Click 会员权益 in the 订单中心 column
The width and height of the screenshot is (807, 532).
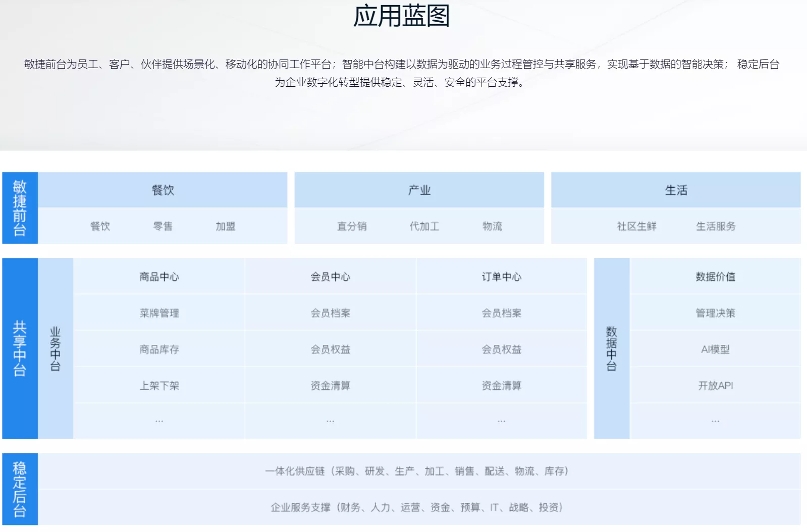pos(501,349)
